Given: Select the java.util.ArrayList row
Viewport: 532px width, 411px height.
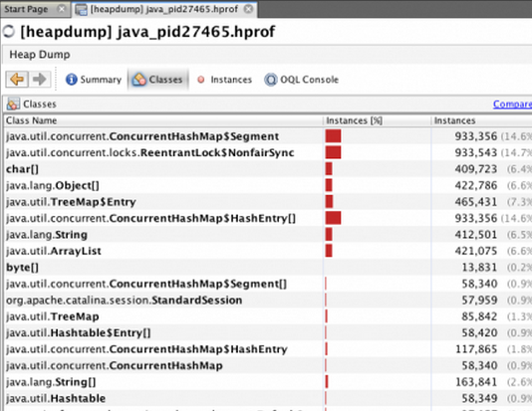Looking at the screenshot, I should coord(268,251).
